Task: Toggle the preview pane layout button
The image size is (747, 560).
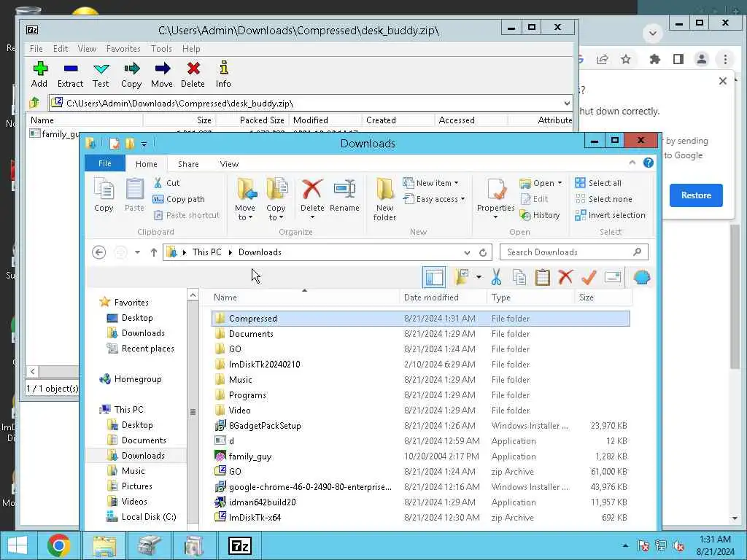Action: pyautogui.click(x=434, y=277)
